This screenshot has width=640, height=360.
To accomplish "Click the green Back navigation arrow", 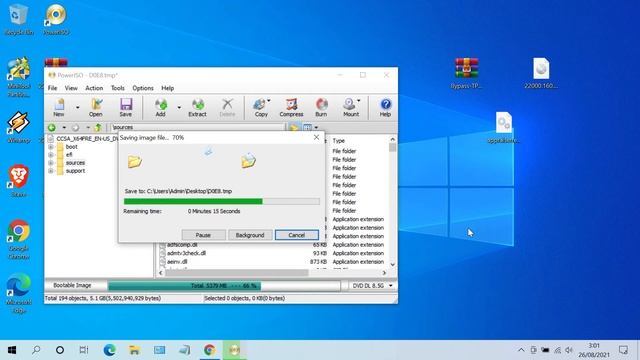I will 52,127.
